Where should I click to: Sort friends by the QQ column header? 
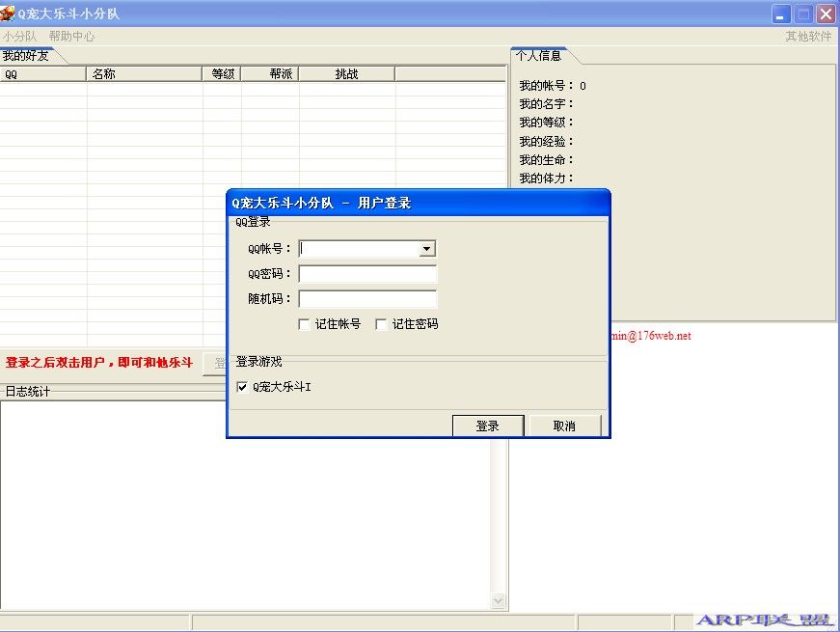click(x=42, y=74)
